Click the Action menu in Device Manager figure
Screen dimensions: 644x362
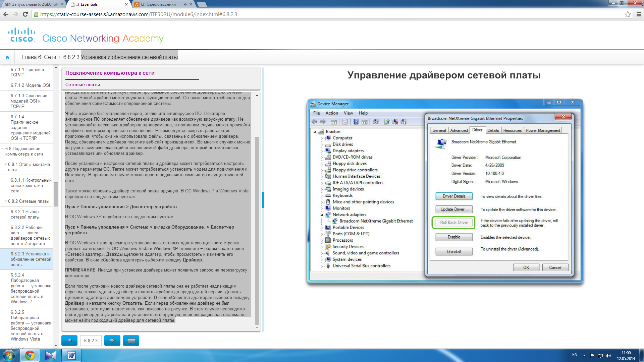[x=332, y=113]
